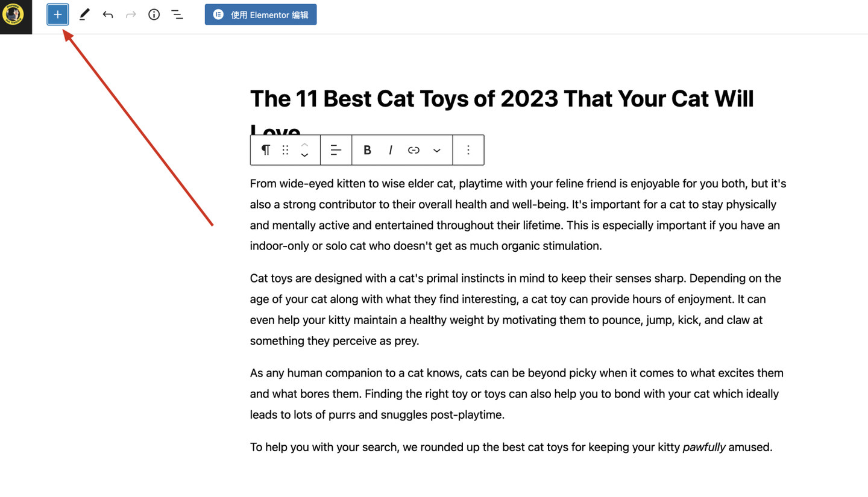This screenshot has width=868, height=497.
Task: Toggle italic formatting
Action: coord(391,150)
